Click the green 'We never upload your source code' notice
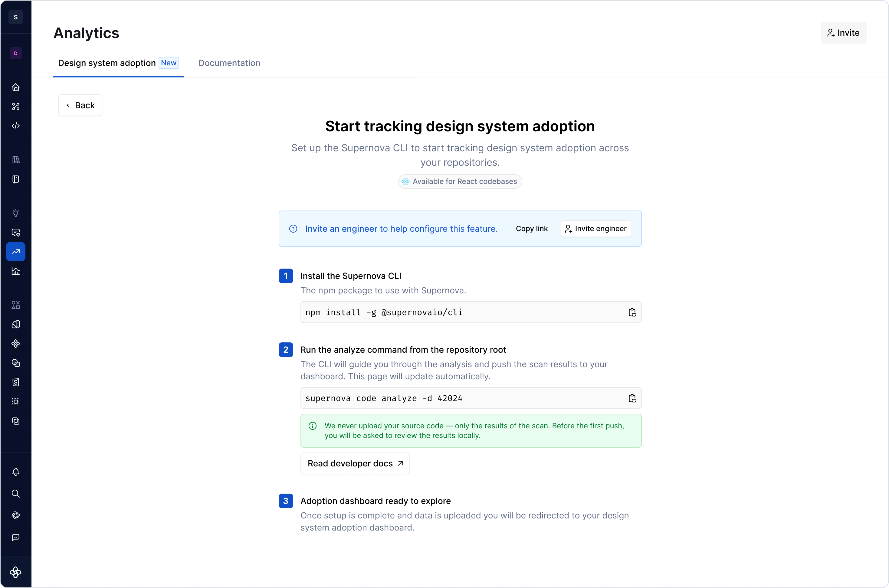This screenshot has height=588, width=889. (x=471, y=431)
